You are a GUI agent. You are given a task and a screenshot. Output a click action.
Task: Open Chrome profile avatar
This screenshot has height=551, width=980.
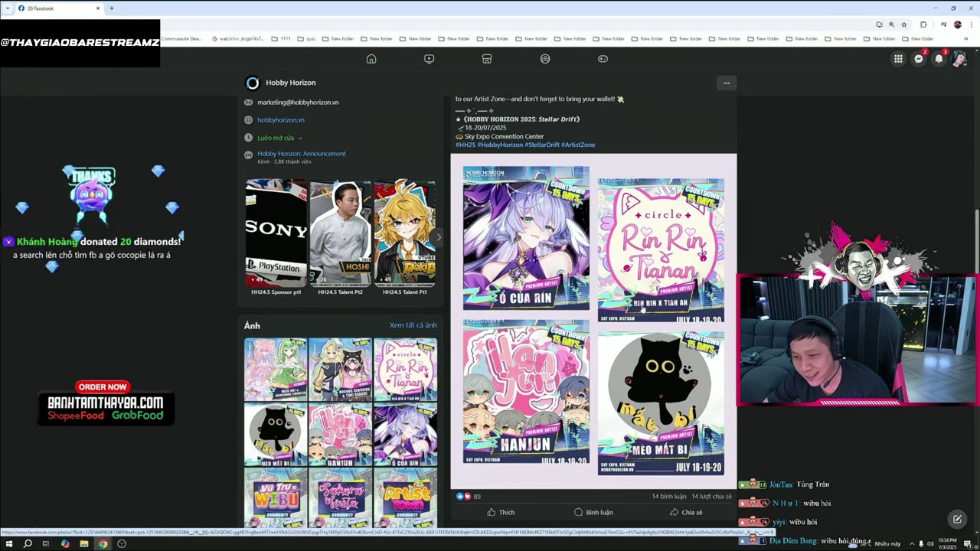coord(957,24)
